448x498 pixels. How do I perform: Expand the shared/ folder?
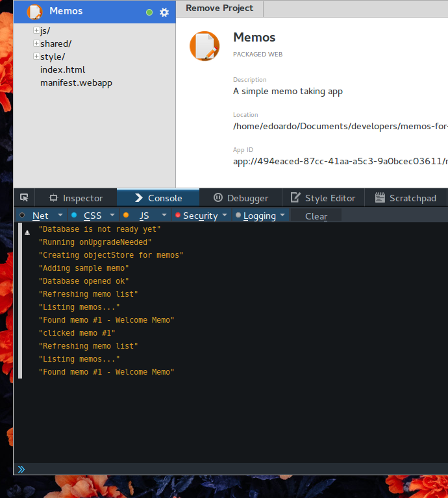[x=36, y=44]
